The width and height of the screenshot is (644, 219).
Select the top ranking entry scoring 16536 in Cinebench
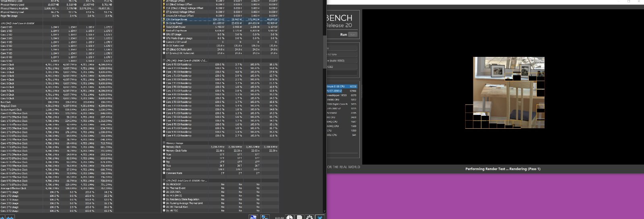[x=342, y=86]
